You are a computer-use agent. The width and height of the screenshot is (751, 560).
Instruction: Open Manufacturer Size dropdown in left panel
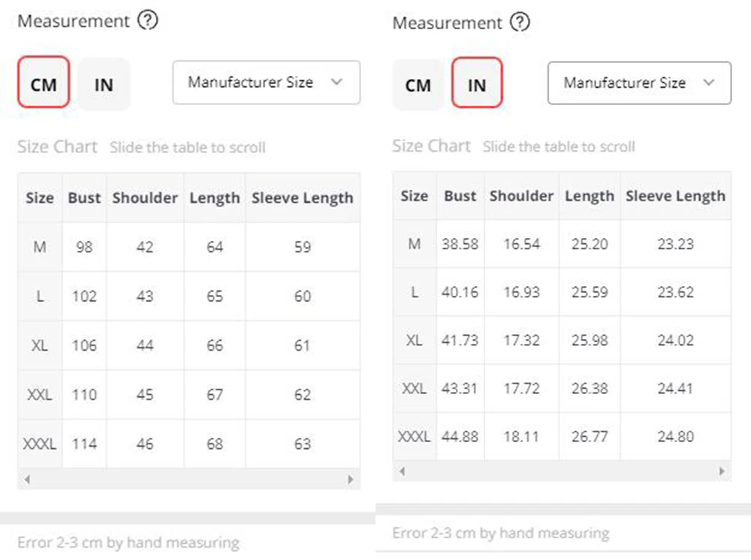267,83
